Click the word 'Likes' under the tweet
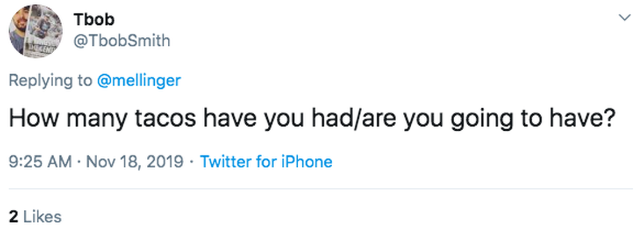This screenshot has height=240, width=644. pyautogui.click(x=42, y=216)
